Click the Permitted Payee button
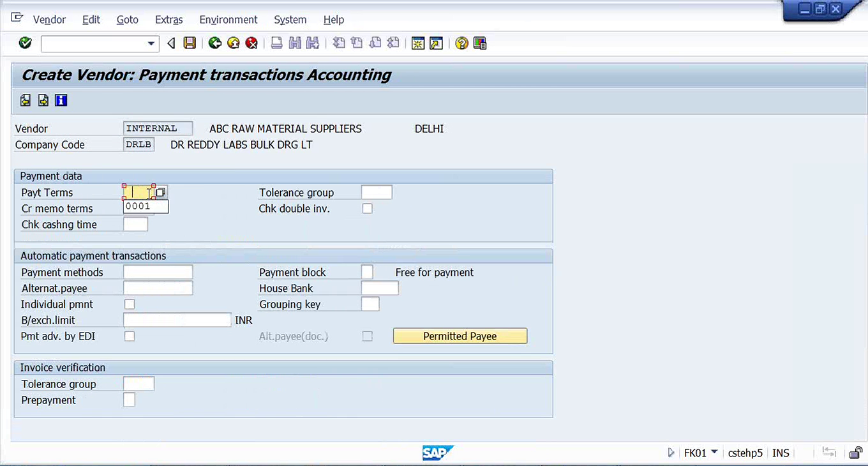Screen dimensions: 868x466 tap(460, 336)
